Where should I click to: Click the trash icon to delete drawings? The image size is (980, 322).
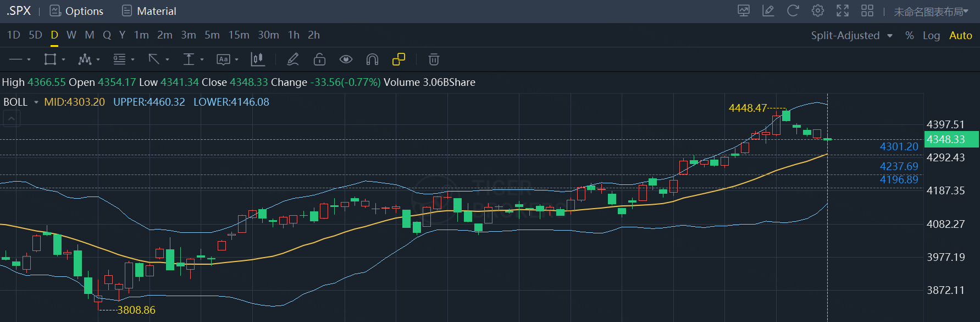pyautogui.click(x=434, y=59)
